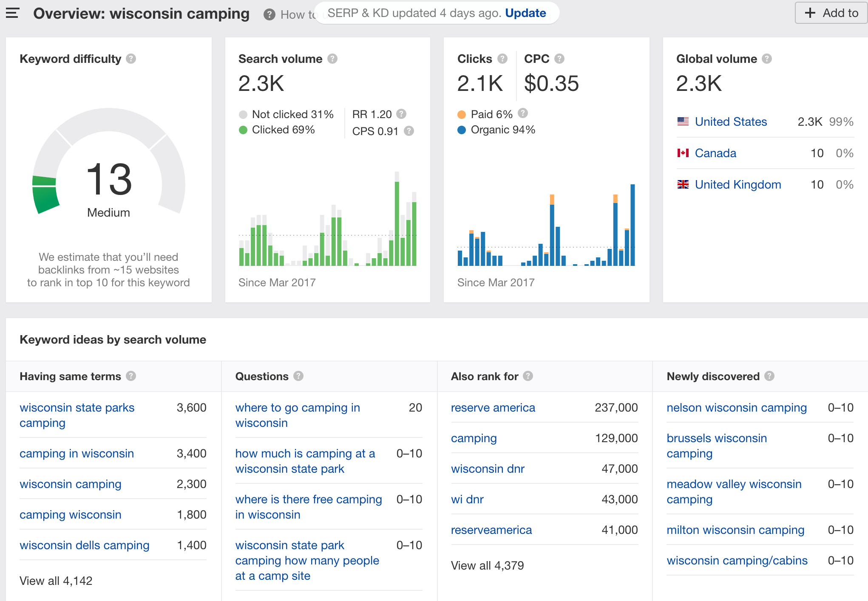
Task: Click the Add to button
Action: click(x=831, y=13)
